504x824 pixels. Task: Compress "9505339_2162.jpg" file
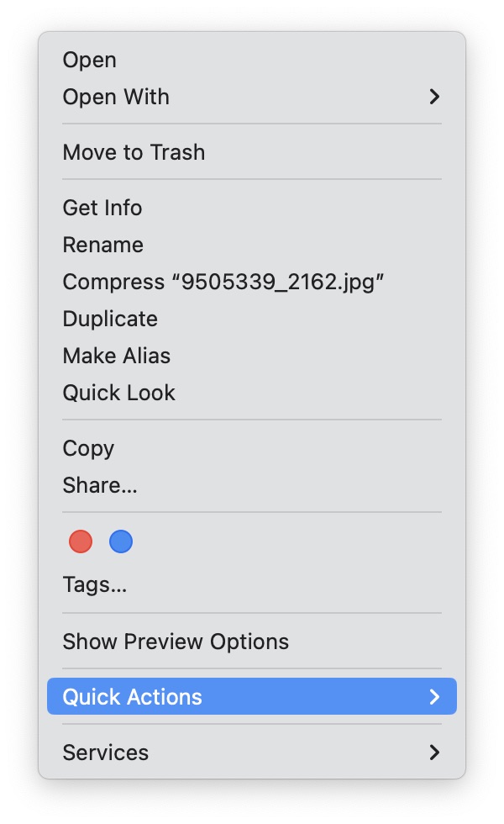click(x=251, y=282)
